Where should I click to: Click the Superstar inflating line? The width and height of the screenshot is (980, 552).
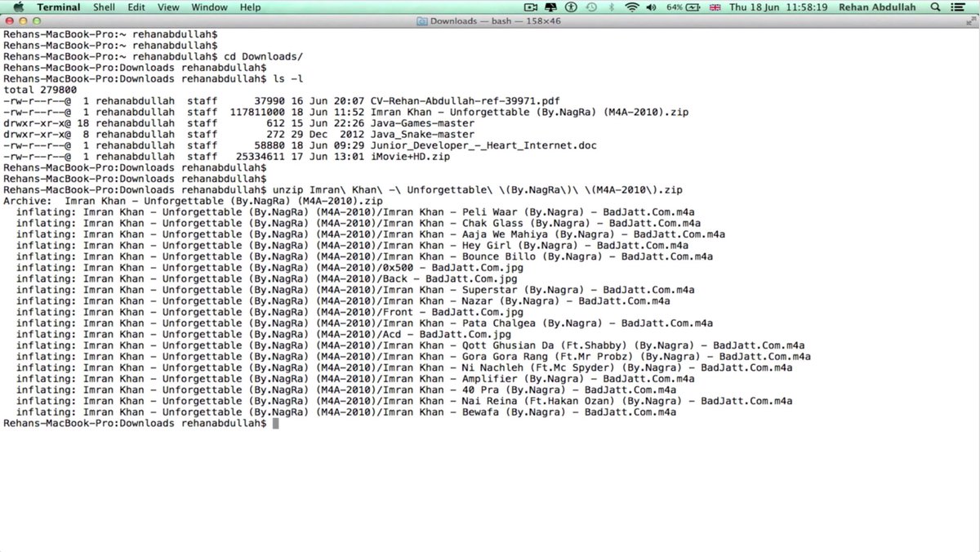tap(355, 290)
